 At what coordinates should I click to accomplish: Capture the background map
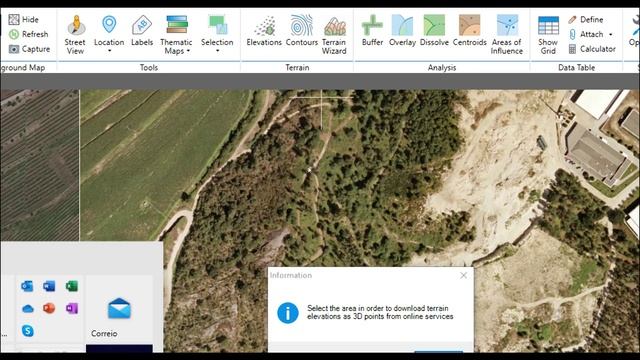tap(29, 49)
